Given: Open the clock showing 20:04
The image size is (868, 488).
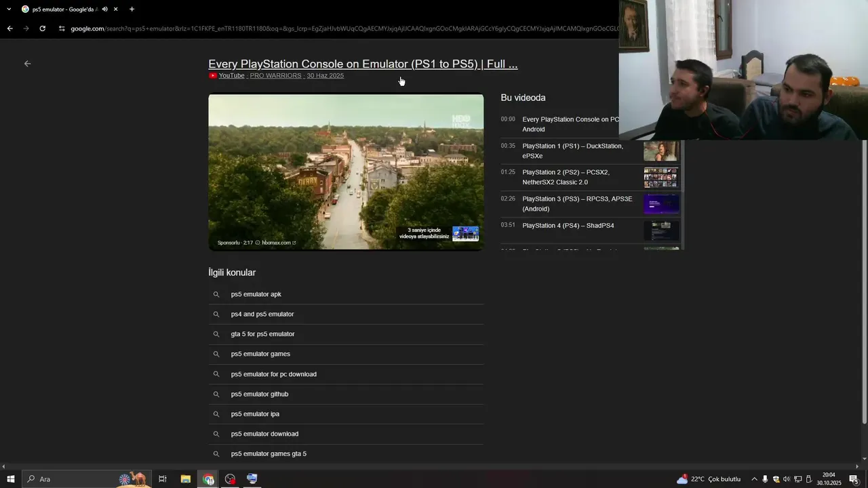Looking at the screenshot, I should coord(829,479).
